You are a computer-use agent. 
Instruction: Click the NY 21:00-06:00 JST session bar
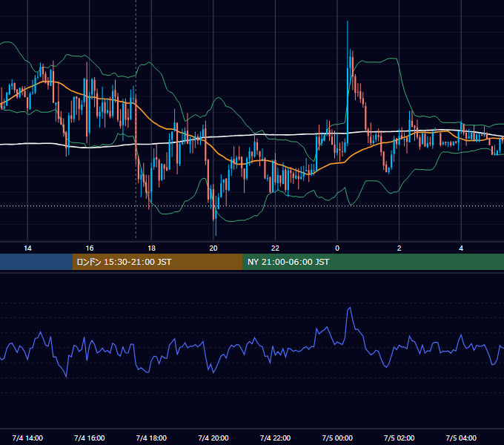tap(373, 262)
